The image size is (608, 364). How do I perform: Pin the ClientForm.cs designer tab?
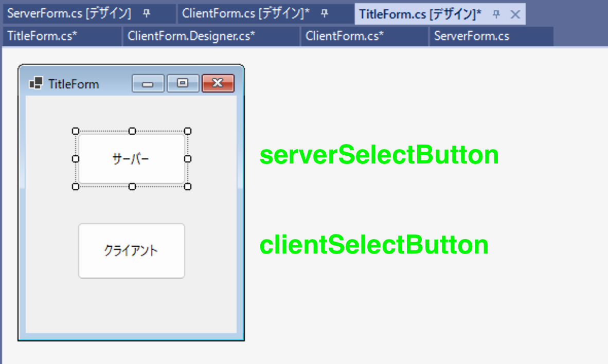324,14
